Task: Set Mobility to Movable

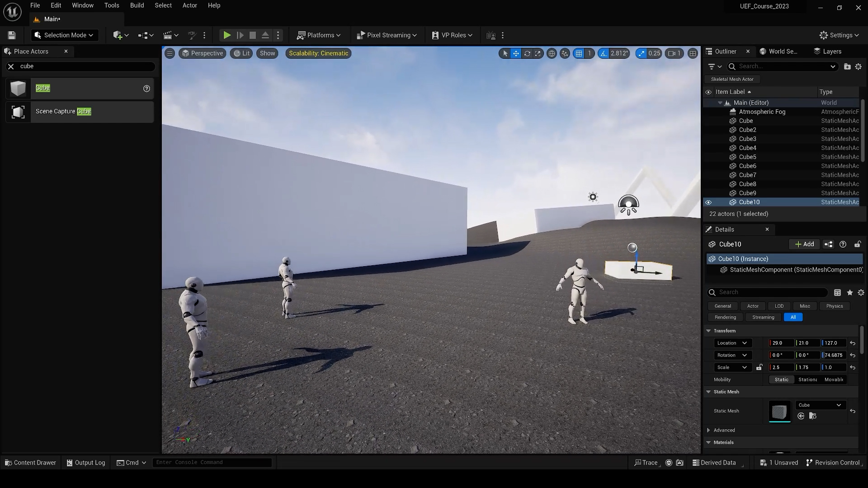Action: 834,380
